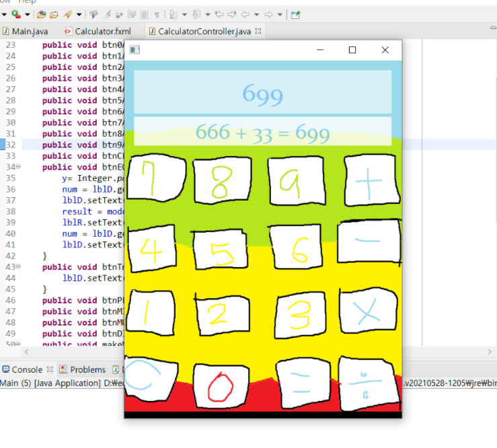Open Search with the flashlight icon
The width and height of the screenshot is (497, 448).
coord(67,15)
